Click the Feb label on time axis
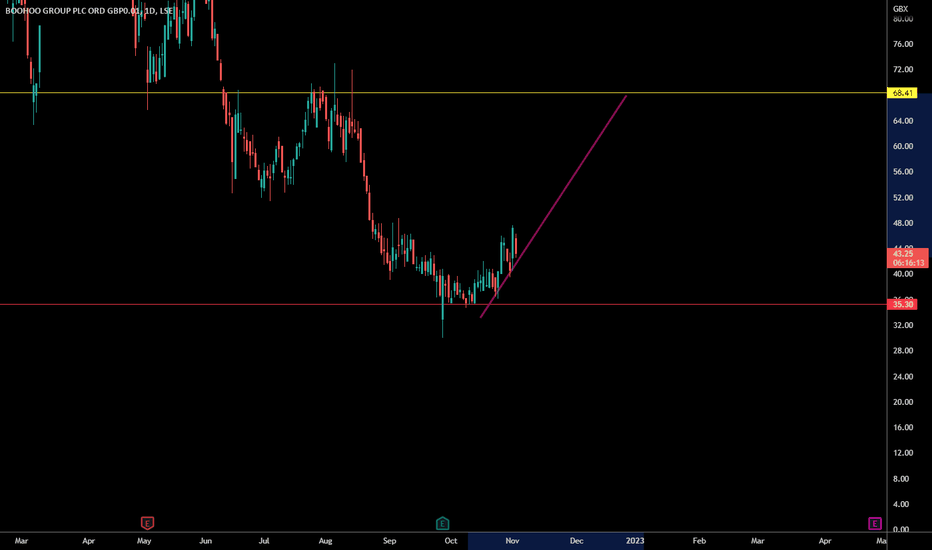The width and height of the screenshot is (932, 550). 699,541
